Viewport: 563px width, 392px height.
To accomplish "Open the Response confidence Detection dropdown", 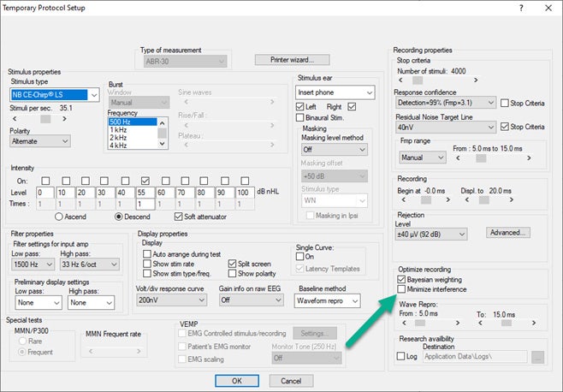I will click(x=446, y=103).
